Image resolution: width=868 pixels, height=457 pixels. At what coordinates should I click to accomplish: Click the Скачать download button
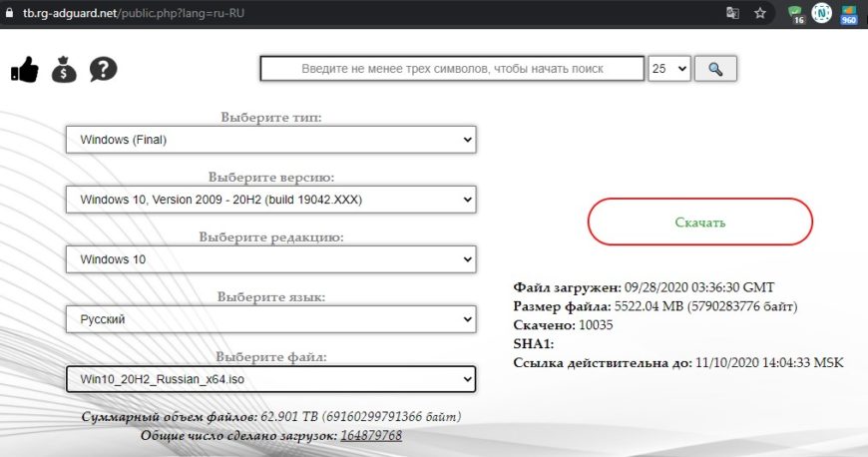[x=700, y=223]
